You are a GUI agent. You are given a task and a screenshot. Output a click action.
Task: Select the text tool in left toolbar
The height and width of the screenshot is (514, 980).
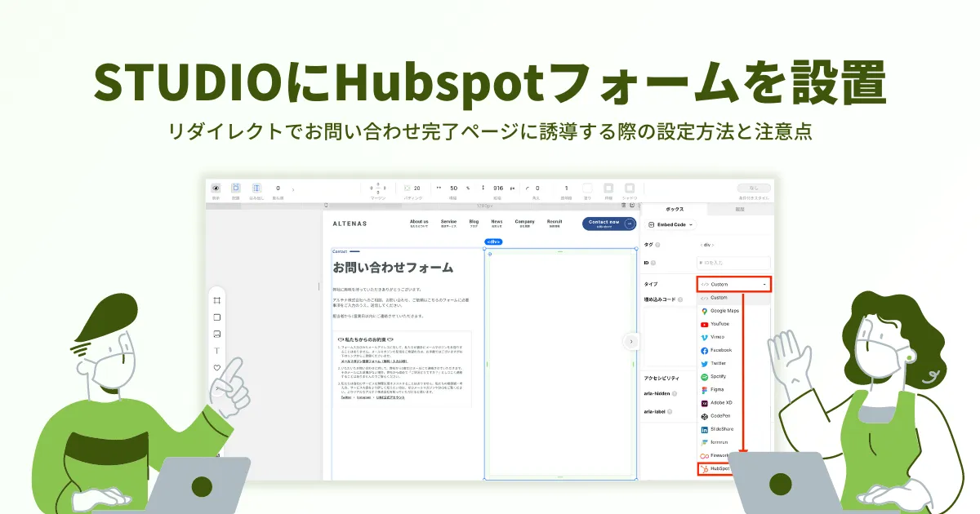click(217, 351)
